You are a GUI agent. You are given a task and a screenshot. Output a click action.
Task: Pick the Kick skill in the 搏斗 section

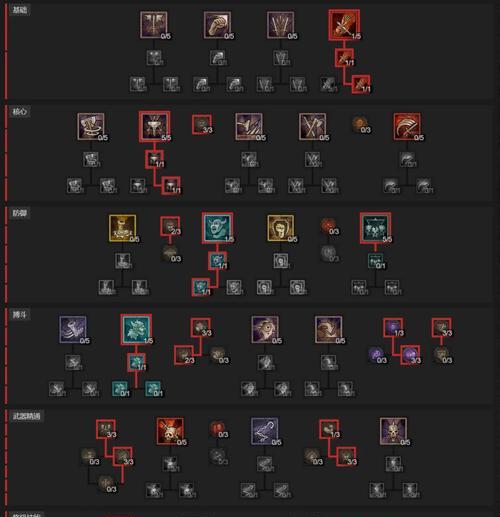[x=73, y=329]
